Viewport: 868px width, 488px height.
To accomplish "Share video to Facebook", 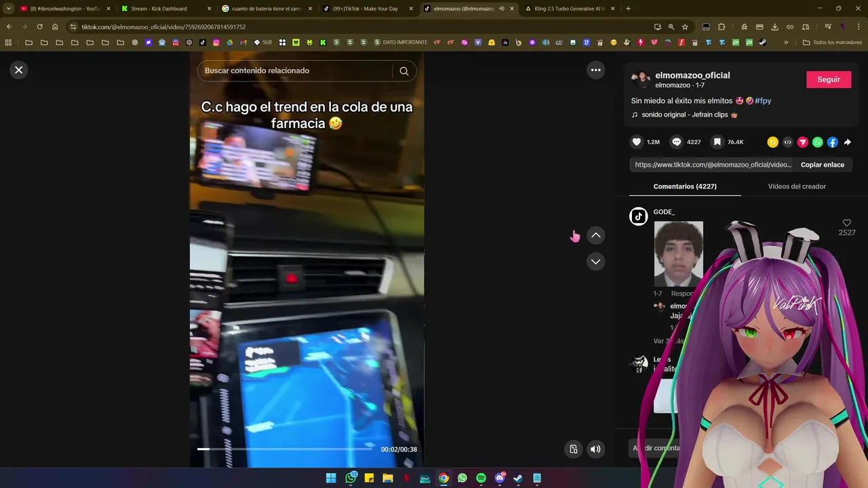I will tap(832, 142).
